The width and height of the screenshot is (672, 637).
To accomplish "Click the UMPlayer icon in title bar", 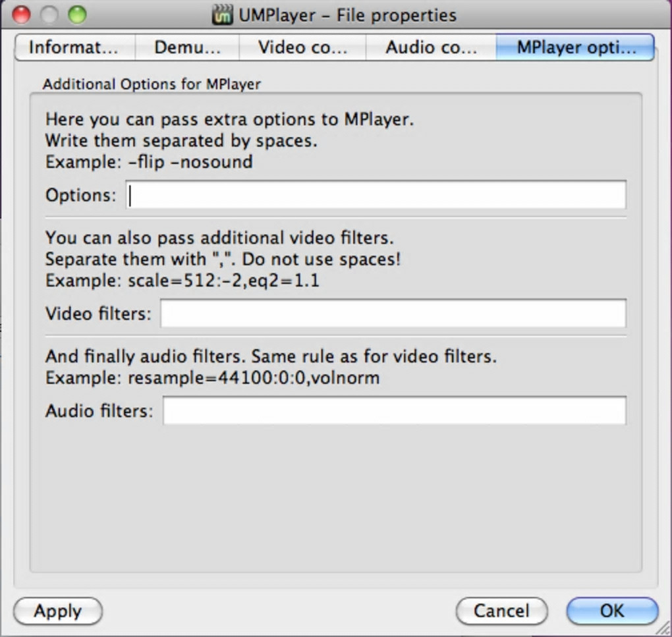I will pos(223,14).
